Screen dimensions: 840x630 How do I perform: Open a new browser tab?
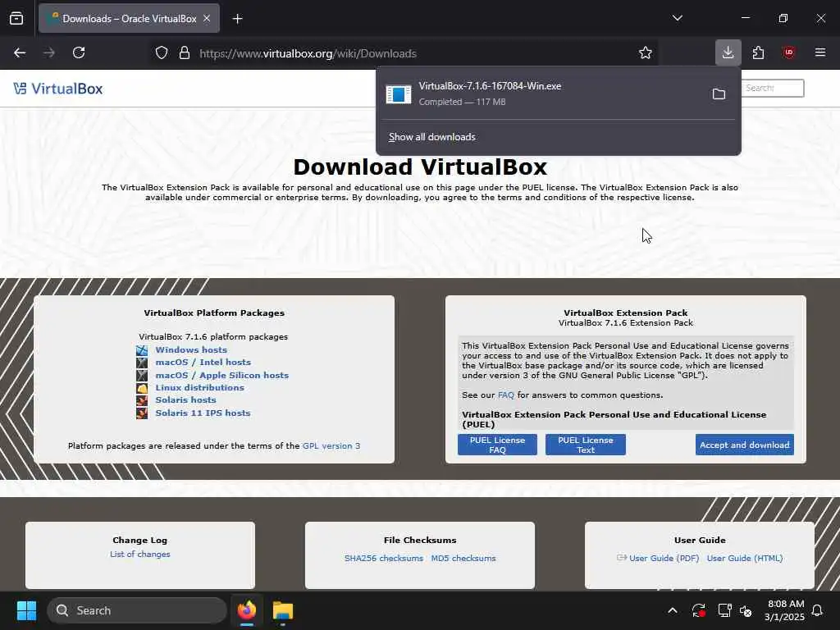click(x=237, y=19)
